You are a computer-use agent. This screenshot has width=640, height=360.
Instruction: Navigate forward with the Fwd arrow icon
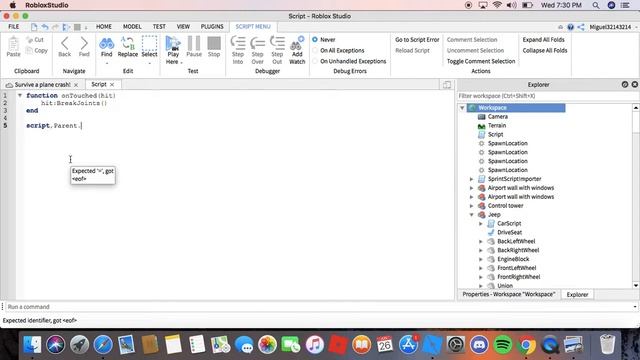[x=84, y=43]
